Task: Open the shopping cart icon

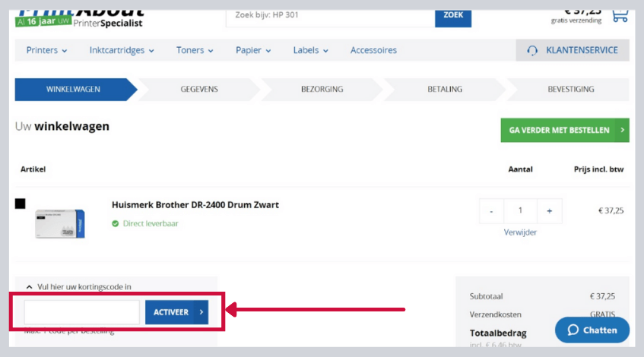Action: (620, 14)
